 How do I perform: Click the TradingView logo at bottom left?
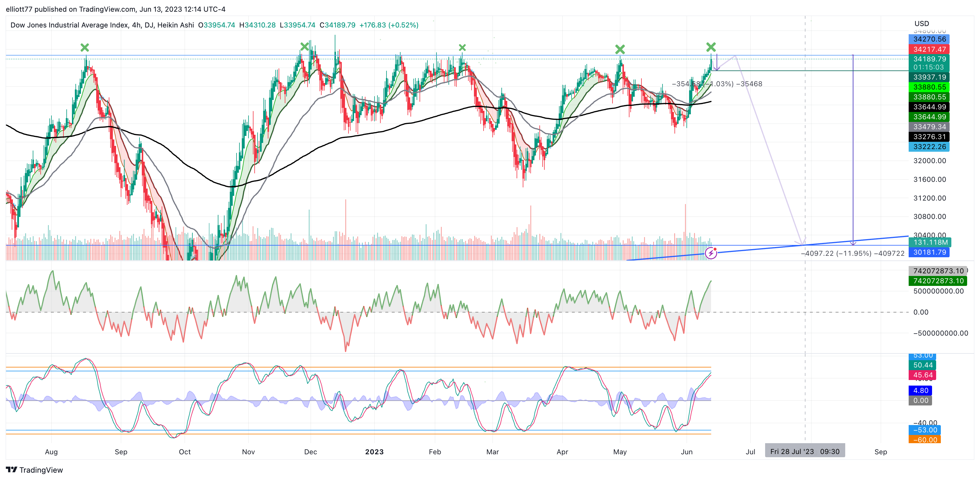pyautogui.click(x=34, y=470)
